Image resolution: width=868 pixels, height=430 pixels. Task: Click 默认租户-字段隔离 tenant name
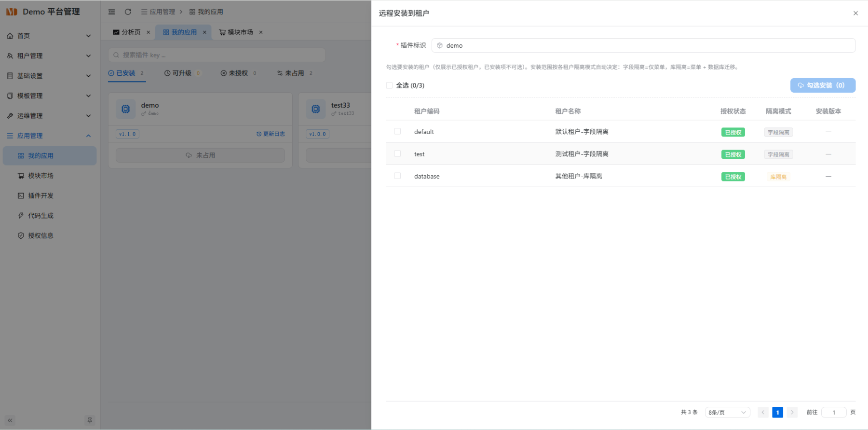click(582, 131)
